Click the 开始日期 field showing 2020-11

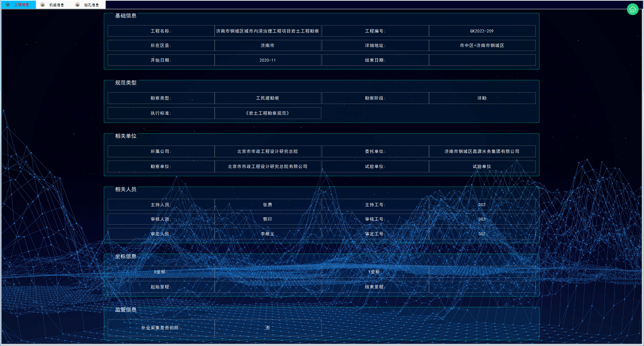click(268, 60)
